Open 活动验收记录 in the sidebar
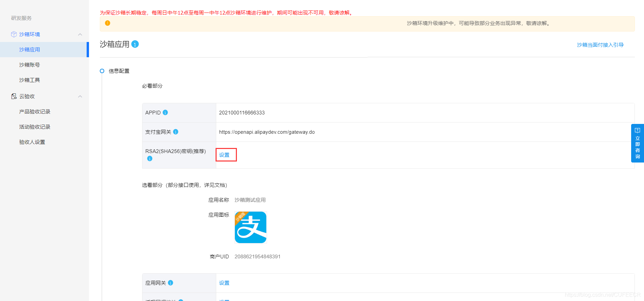This screenshot has width=644, height=301. point(35,127)
